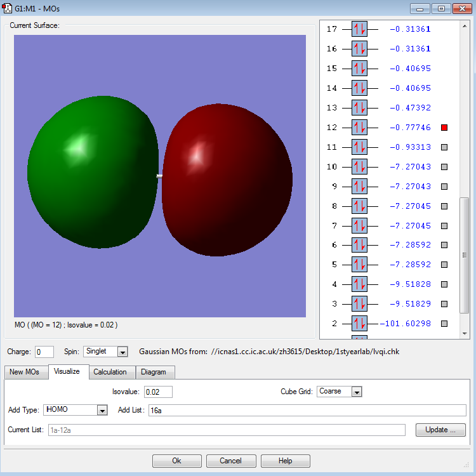The image size is (476, 476).
Task: Select the energy value -7.28592 of orbital 6
Action: 410,245
